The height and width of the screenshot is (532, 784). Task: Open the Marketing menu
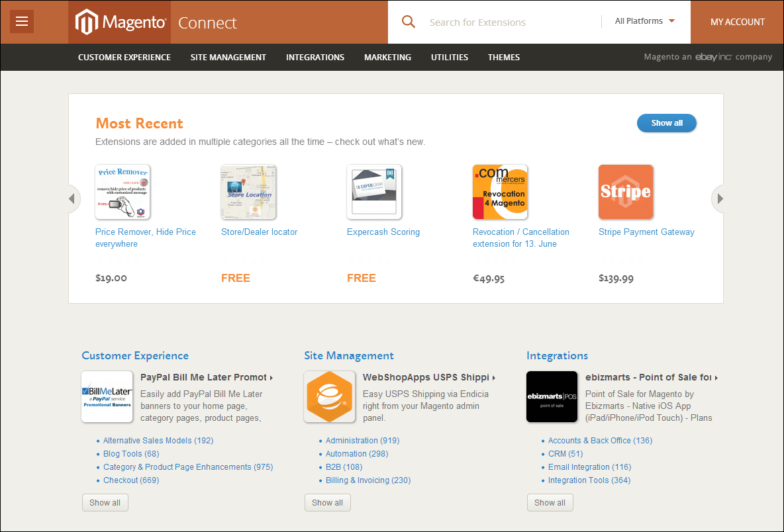tap(387, 58)
